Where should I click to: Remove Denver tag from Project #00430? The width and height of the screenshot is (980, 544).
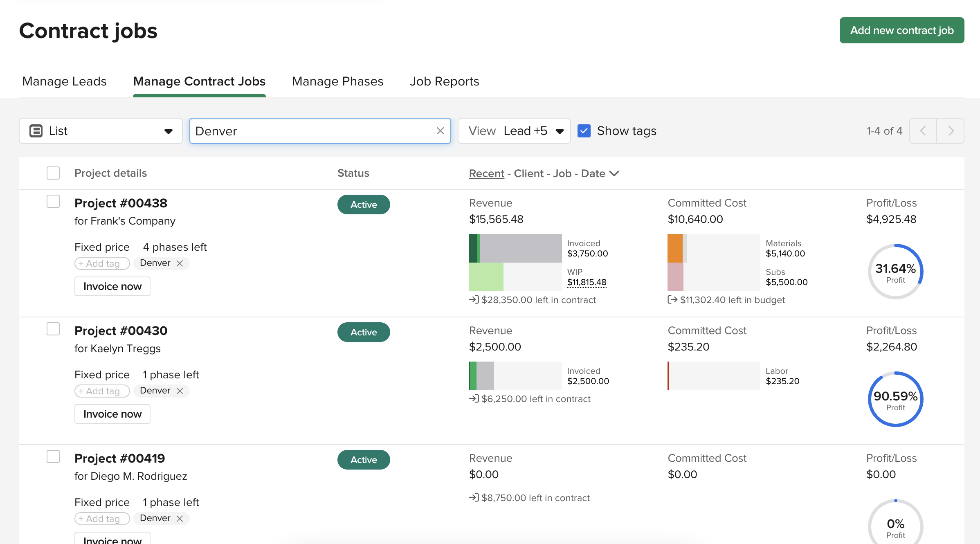(x=180, y=391)
